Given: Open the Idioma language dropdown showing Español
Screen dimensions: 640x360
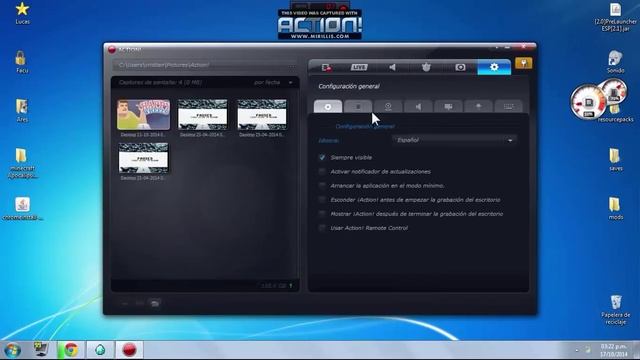Looking at the screenshot, I should [454, 140].
